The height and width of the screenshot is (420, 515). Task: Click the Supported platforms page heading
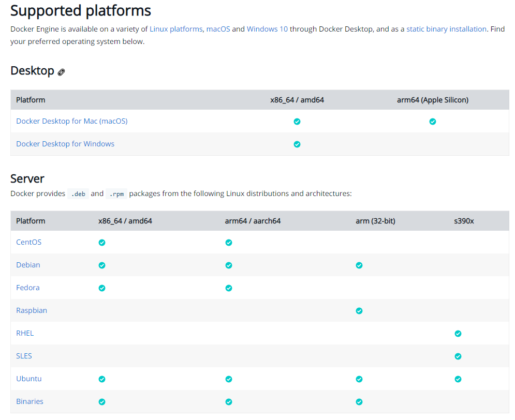(81, 11)
